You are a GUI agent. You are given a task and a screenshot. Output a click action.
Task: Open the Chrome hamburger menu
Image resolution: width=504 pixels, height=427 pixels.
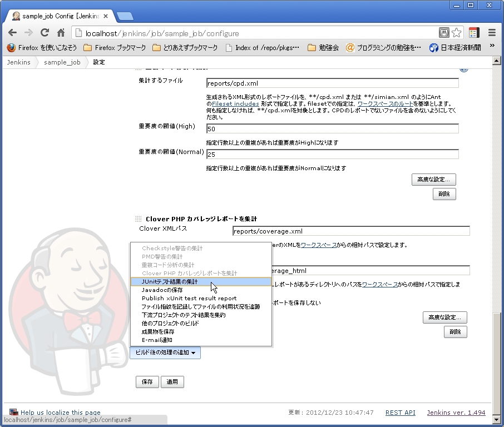tap(492, 33)
